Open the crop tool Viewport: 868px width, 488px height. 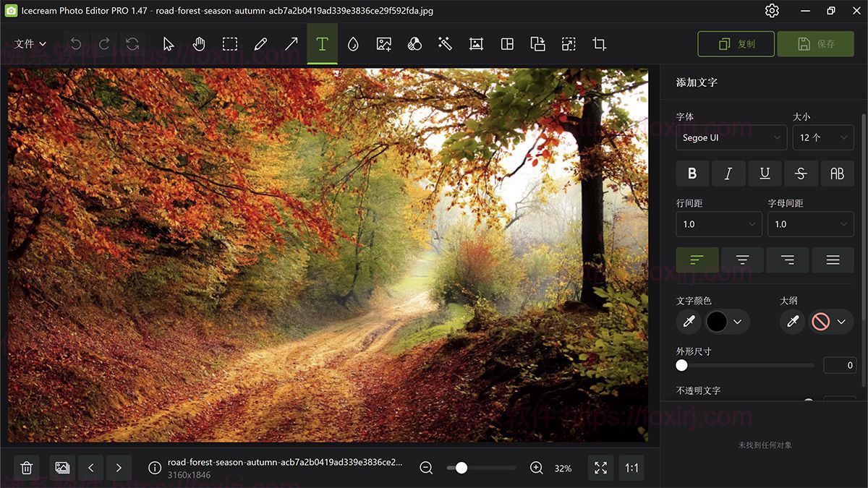coord(599,44)
